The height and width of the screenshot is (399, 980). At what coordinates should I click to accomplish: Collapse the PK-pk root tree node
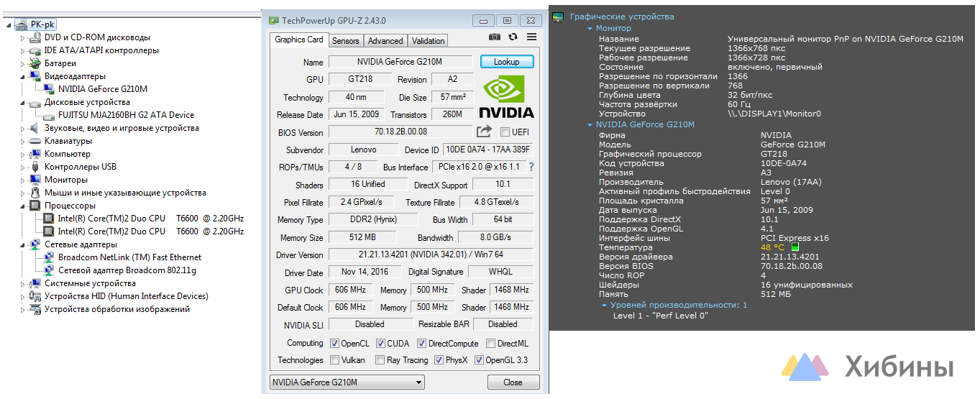pos(9,25)
